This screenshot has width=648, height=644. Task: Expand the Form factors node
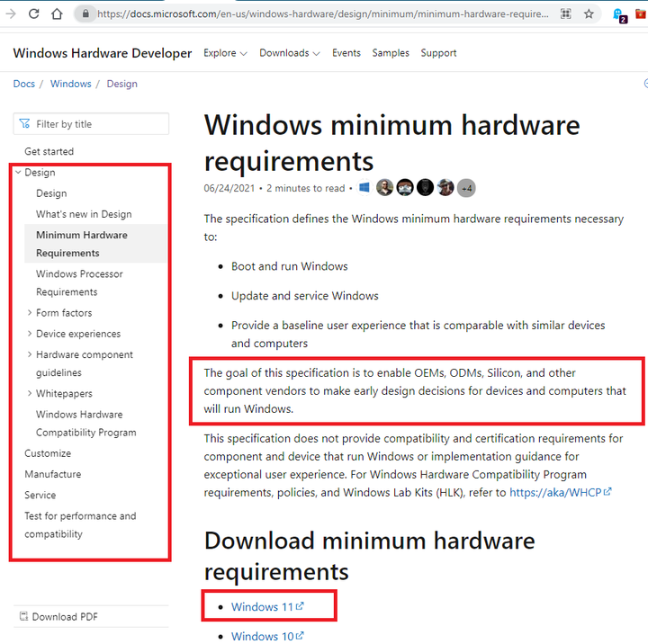(30, 313)
